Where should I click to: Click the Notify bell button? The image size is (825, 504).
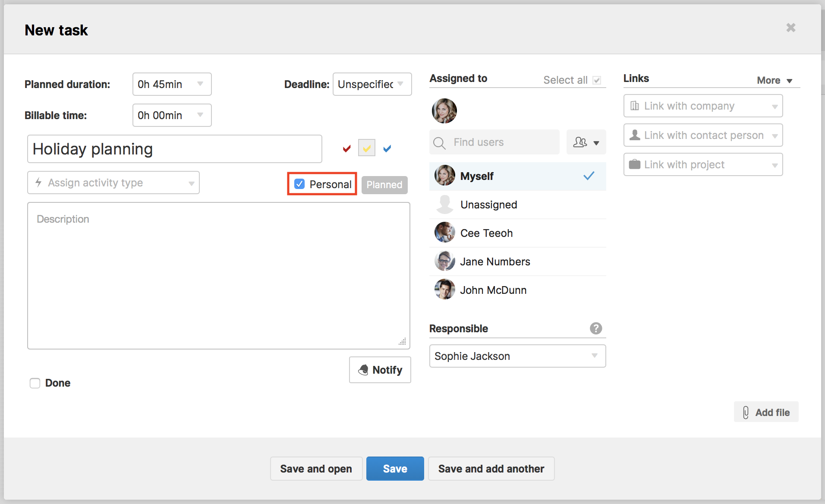(380, 370)
